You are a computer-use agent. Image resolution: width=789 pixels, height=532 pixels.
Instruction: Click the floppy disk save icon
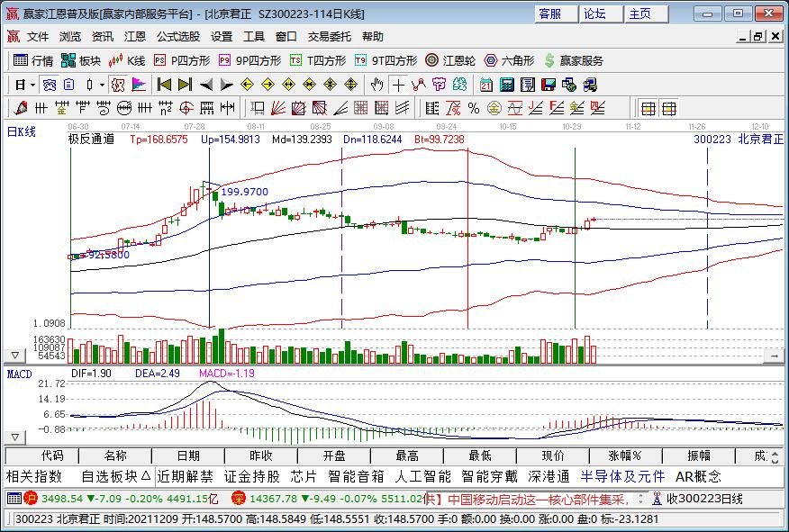tap(548, 85)
